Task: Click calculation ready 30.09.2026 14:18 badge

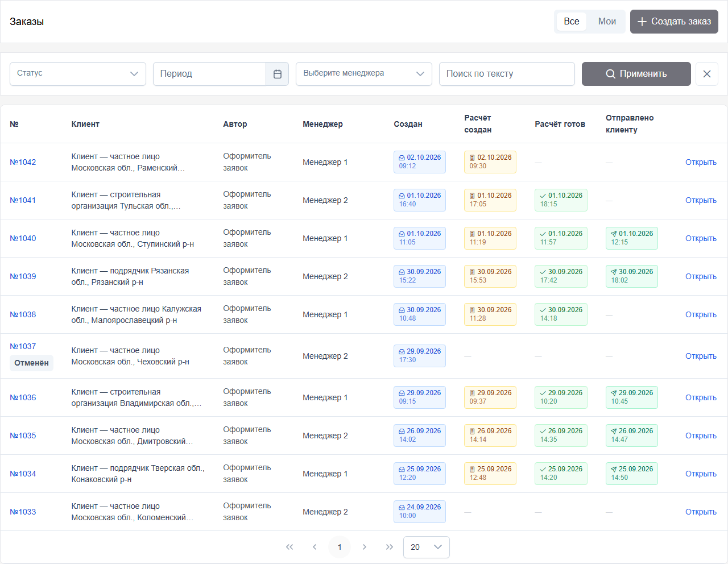Action: pyautogui.click(x=561, y=314)
